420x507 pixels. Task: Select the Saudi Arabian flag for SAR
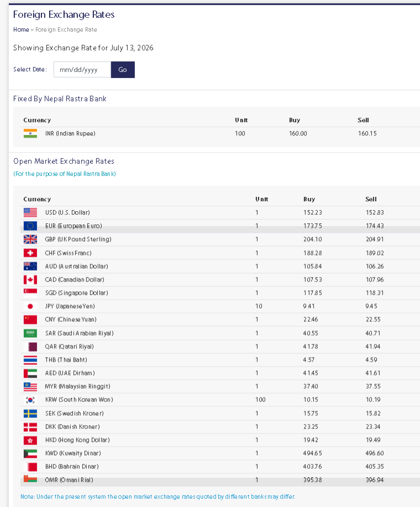coord(30,333)
